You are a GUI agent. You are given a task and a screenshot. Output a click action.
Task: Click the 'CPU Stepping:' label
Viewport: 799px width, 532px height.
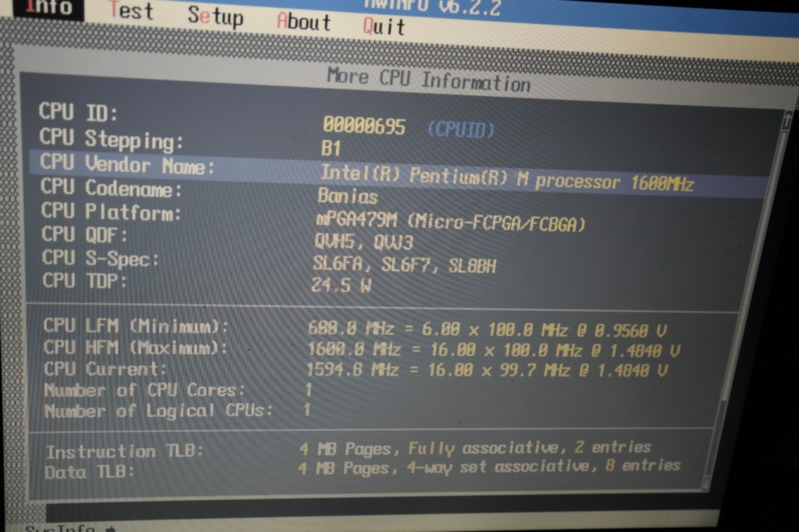point(111,139)
